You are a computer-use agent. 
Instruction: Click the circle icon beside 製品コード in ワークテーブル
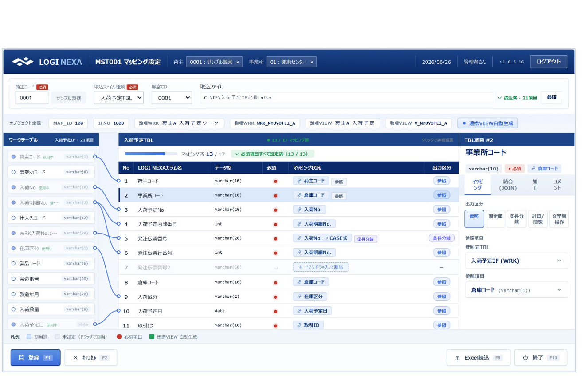(x=13, y=263)
